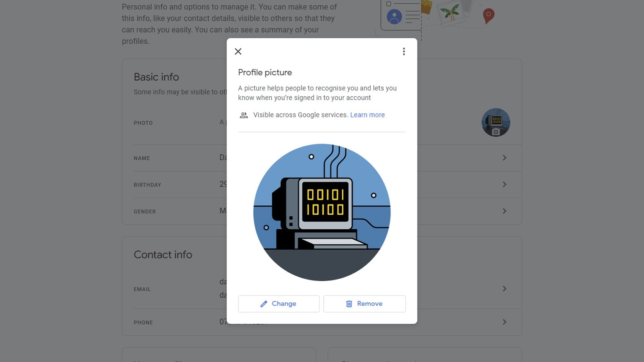Expand the Email row chevron
Viewport: 644px width, 362px height.
[505, 288]
